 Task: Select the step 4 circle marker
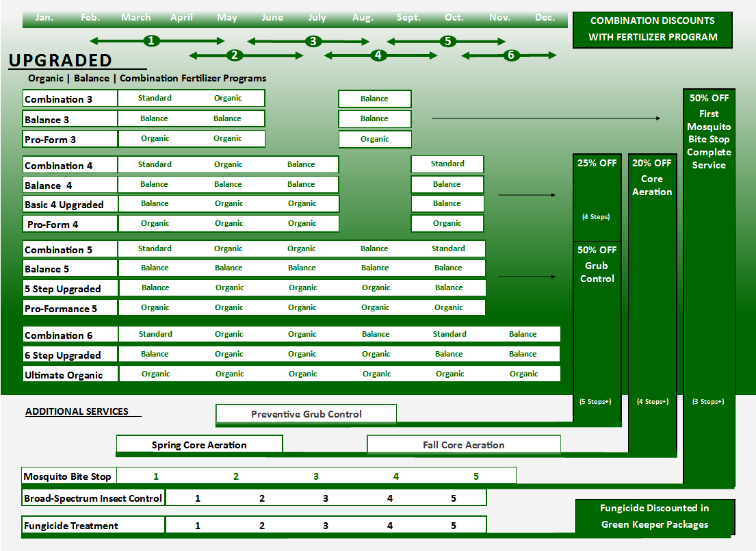click(378, 55)
